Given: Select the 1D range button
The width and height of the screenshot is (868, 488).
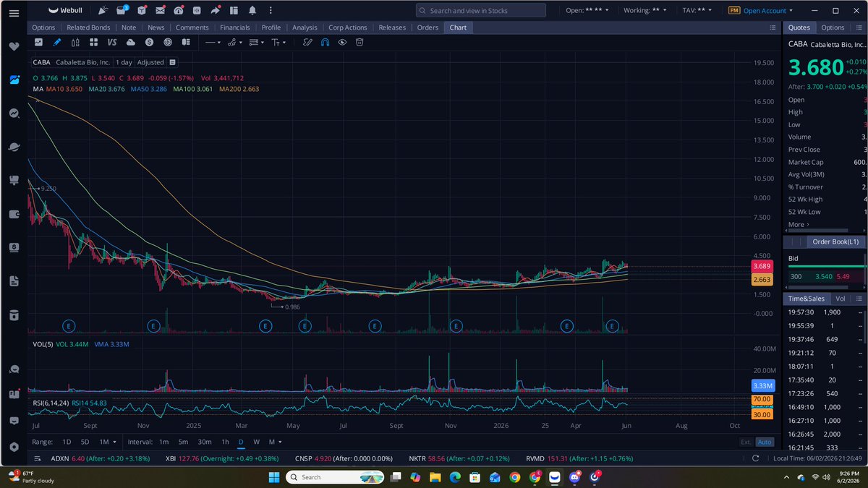Looking at the screenshot, I should tap(67, 442).
